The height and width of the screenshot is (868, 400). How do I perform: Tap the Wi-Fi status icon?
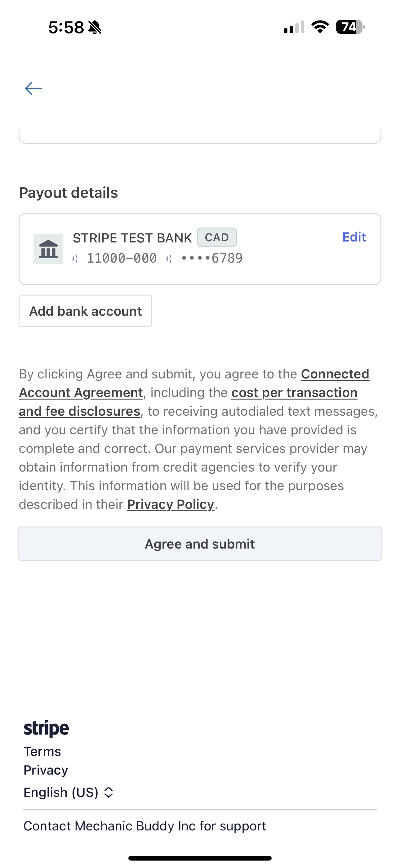click(320, 27)
